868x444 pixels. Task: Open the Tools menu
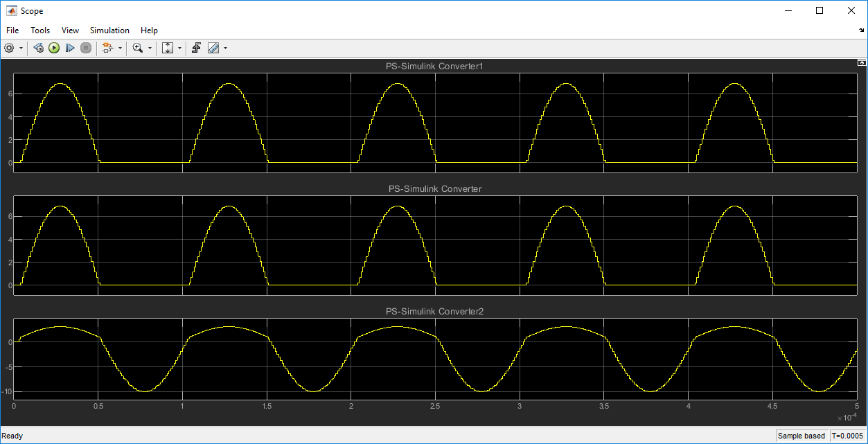click(x=40, y=30)
